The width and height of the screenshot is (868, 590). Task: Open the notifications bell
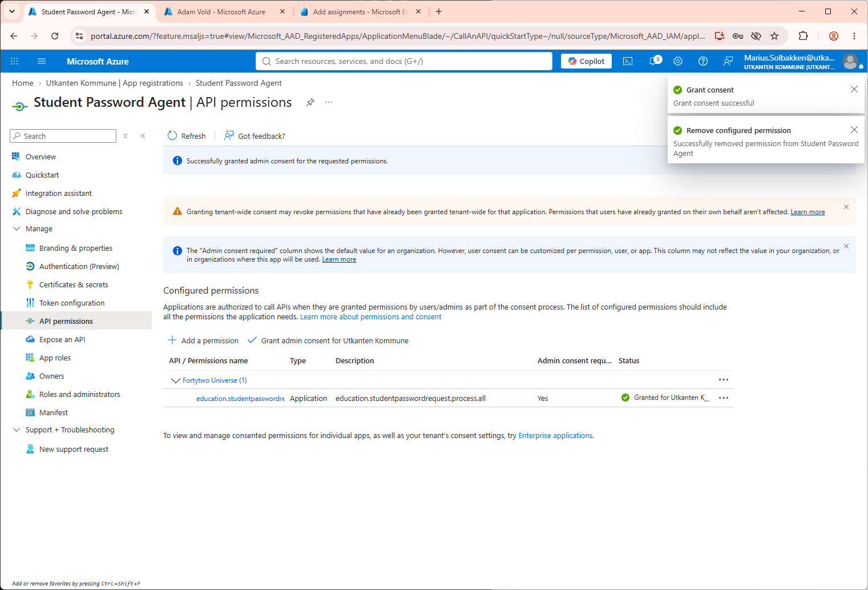pyautogui.click(x=654, y=61)
